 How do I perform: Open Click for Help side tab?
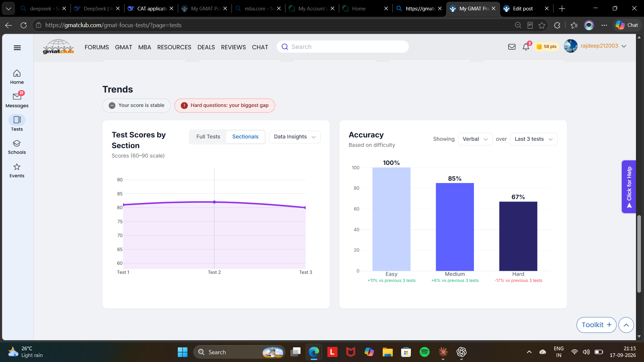pyautogui.click(x=629, y=187)
